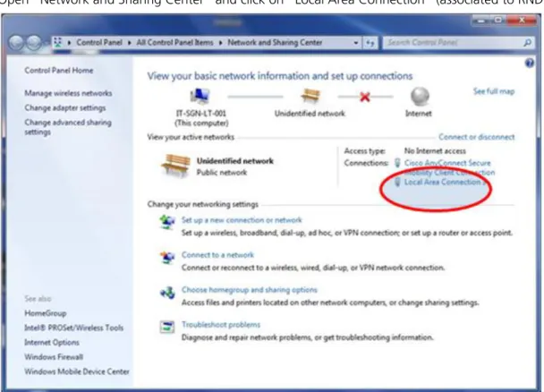This screenshot has width=544, height=392.
Task: Click the IT-SGN-LT-001 computer name
Action: click(x=201, y=114)
